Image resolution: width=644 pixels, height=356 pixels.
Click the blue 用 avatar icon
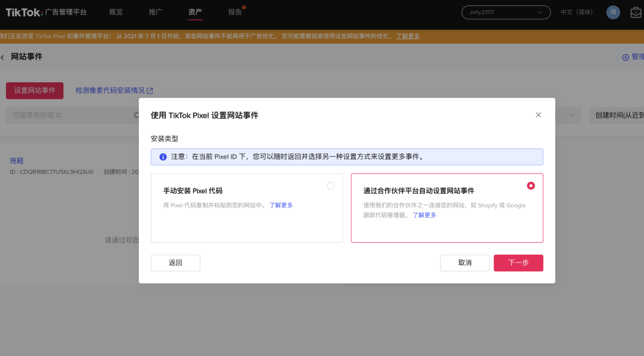[x=613, y=11]
